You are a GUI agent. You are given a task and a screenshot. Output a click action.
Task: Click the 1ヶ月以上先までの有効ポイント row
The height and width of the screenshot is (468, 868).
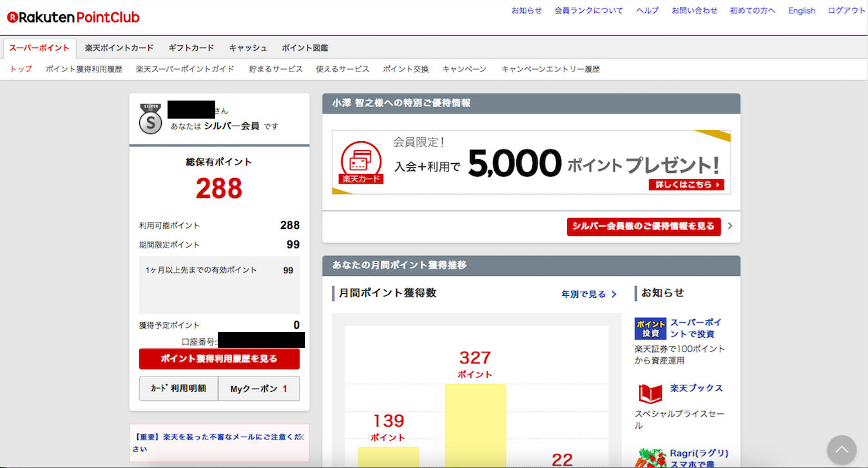tap(219, 270)
